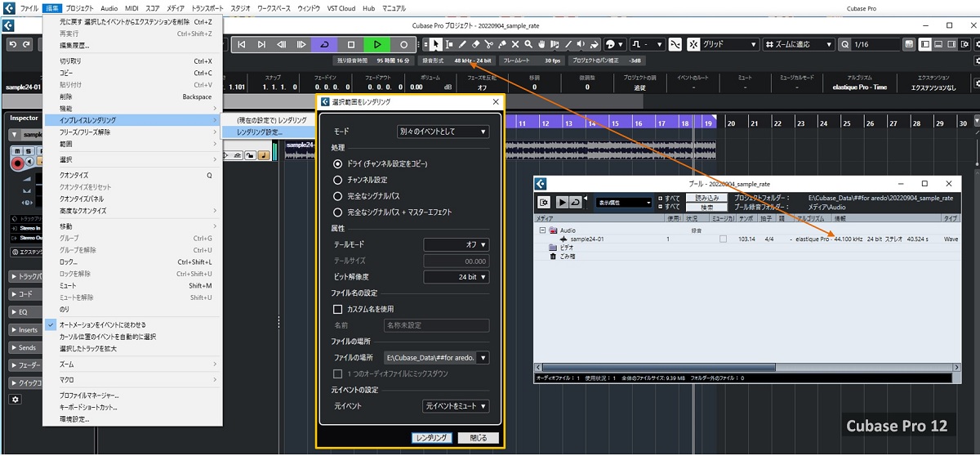Select the Zoom magnifier tool

pyautogui.click(x=528, y=44)
